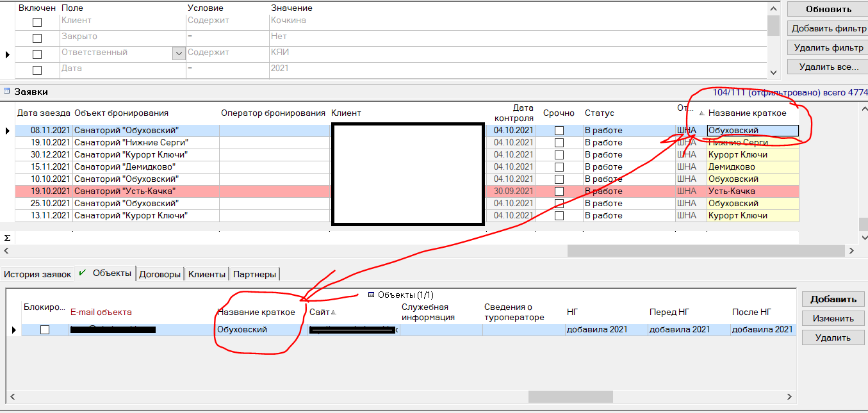Click the Объекты (1/1) group icon
Viewport: 868px width, 413px height.
pos(372,295)
